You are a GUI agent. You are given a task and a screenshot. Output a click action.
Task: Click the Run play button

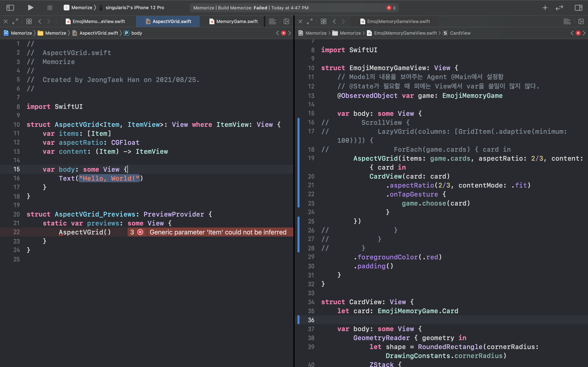point(30,8)
